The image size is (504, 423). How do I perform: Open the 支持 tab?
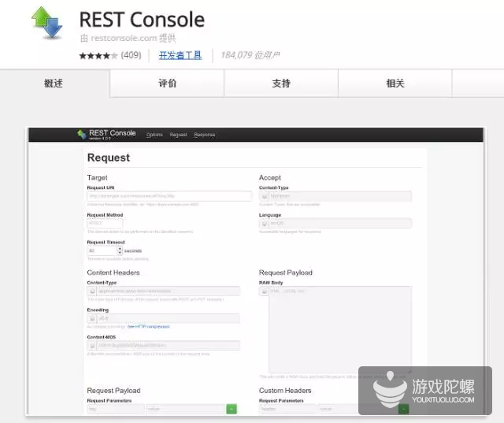click(281, 83)
